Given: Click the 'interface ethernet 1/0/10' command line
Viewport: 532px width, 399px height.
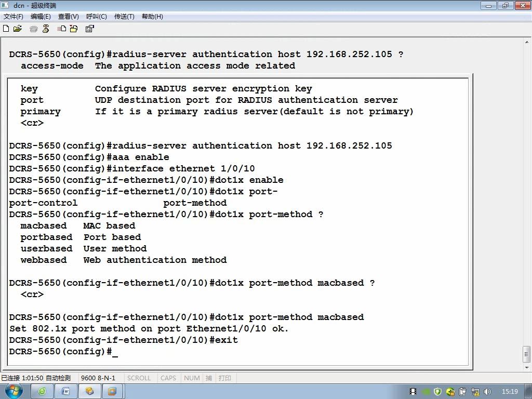Looking at the screenshot, I should pos(132,169).
